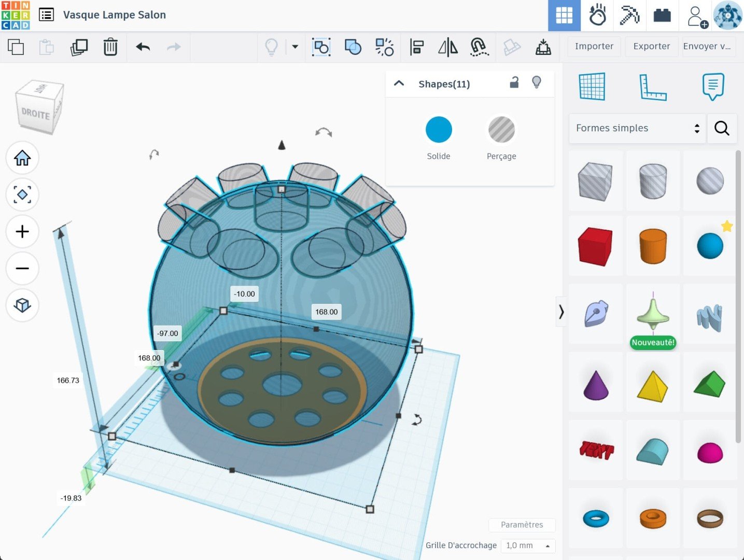The image size is (744, 560).
Task: Pick the blue torus shape
Action: point(595,518)
